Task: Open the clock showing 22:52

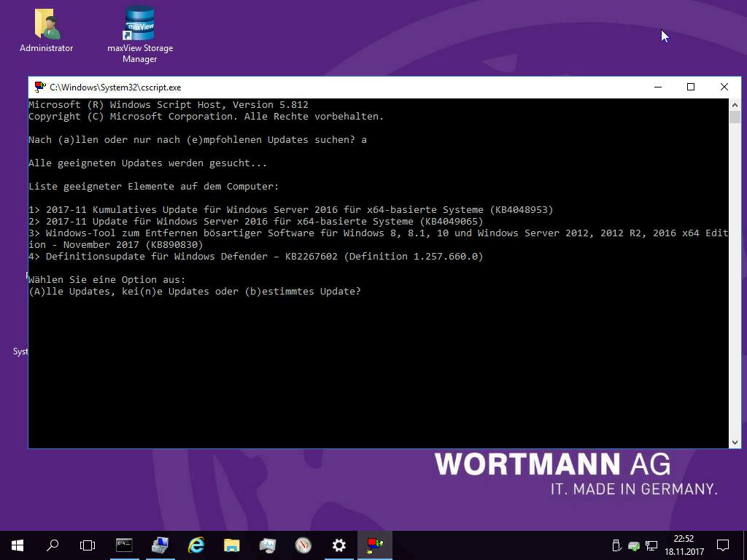Action: [684, 545]
